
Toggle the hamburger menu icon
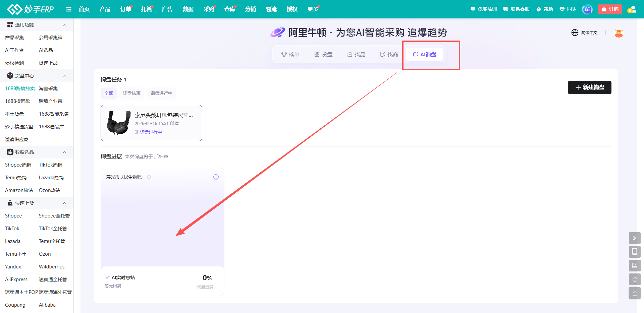69,9
